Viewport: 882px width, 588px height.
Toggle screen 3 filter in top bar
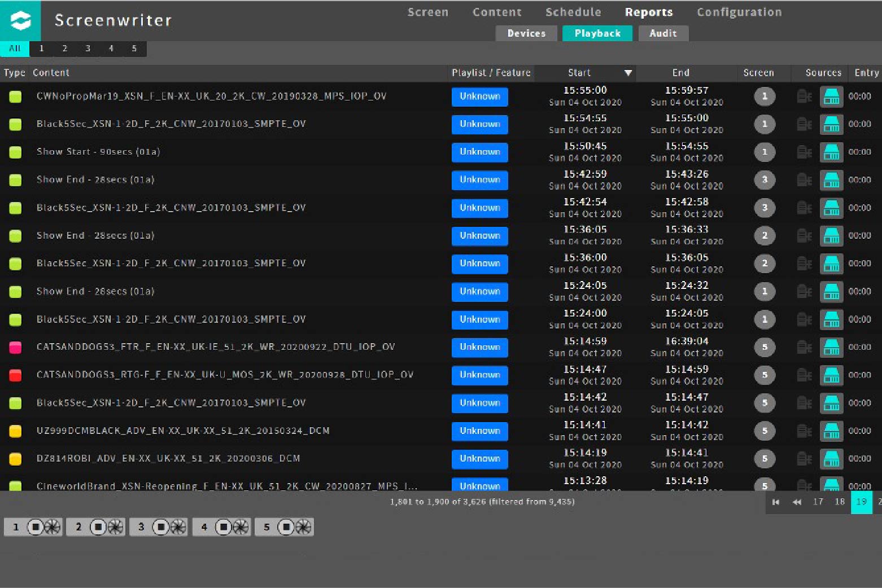click(88, 49)
